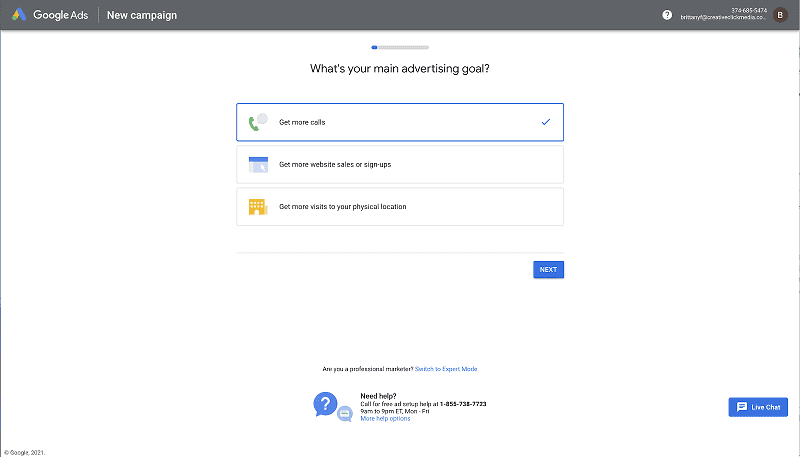800x457 pixels.
Task: Open the More help options link
Action: (x=385, y=418)
